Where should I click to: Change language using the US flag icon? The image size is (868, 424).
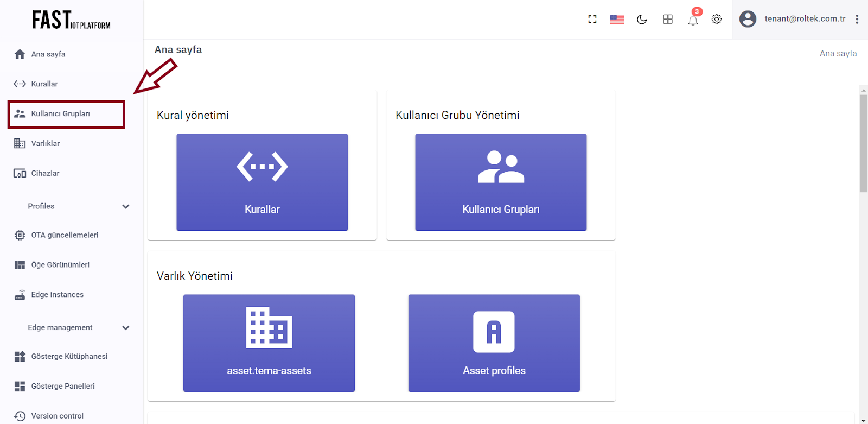click(x=617, y=19)
